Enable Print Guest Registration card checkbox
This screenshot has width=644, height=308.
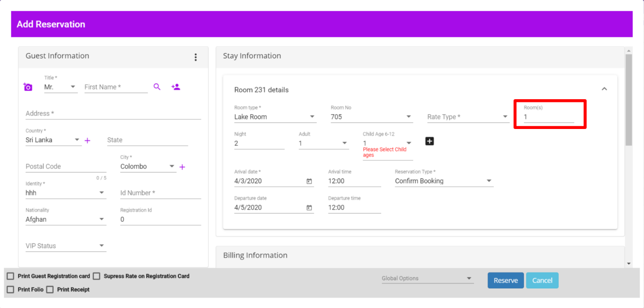pos(10,276)
